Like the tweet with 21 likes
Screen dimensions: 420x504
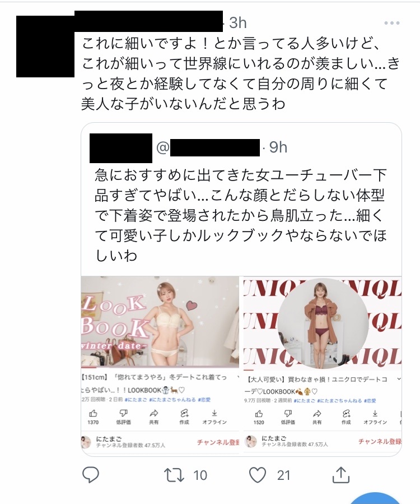click(x=258, y=475)
